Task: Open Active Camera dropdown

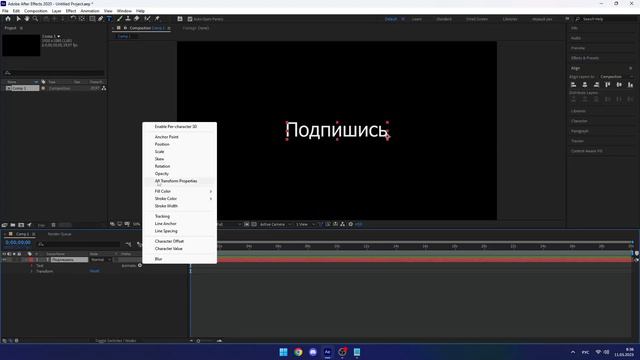Action: [276, 224]
